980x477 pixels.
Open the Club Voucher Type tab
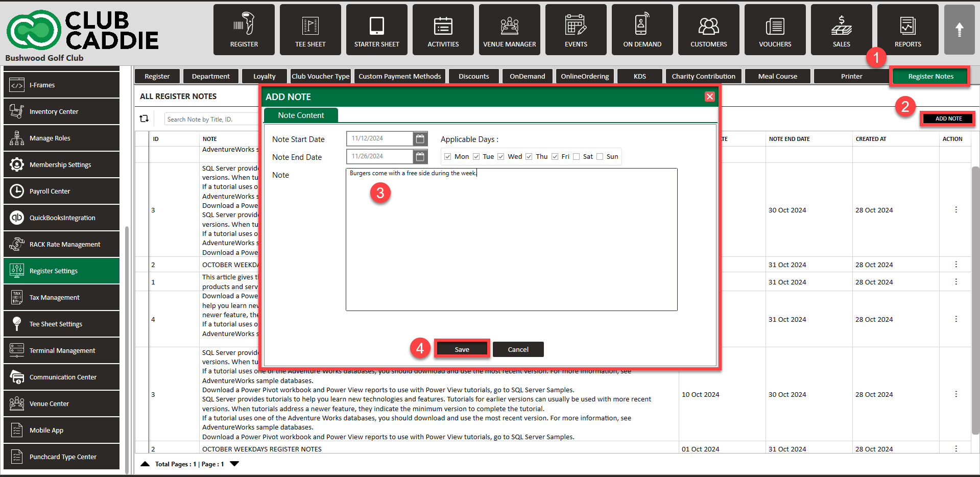(x=321, y=76)
